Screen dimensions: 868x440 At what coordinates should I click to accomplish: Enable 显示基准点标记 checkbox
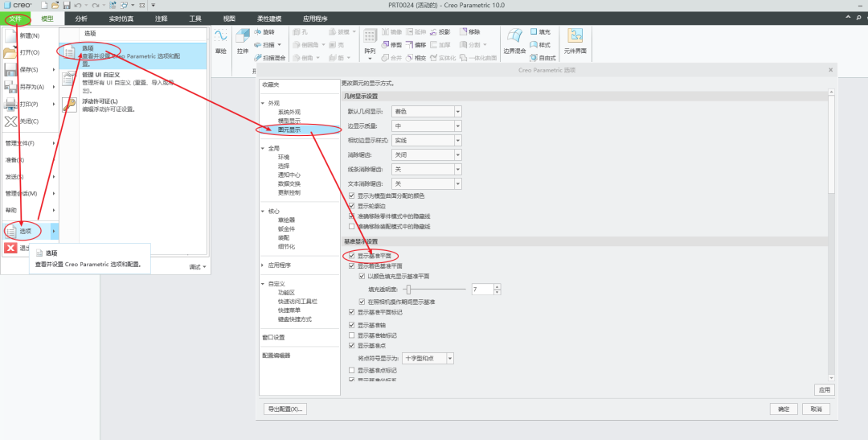click(351, 370)
